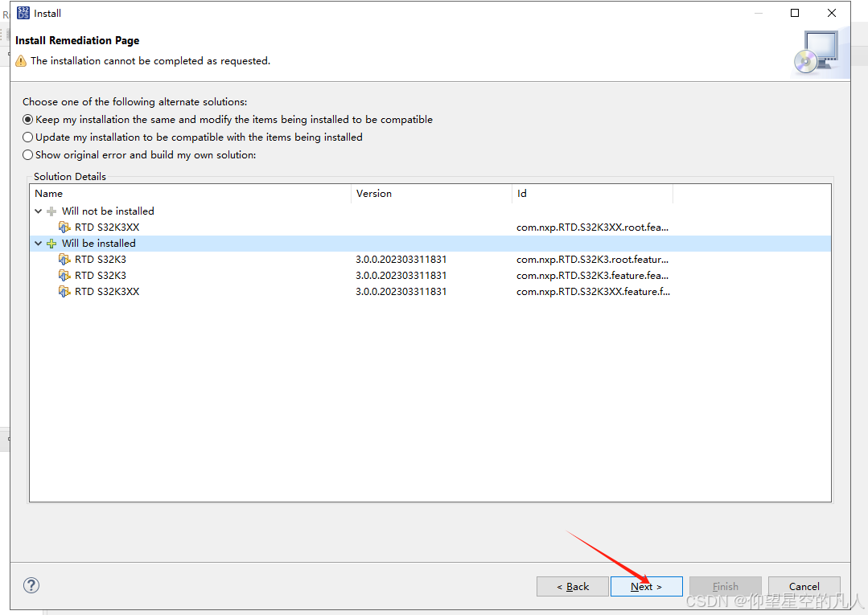
Task: Click the feature icon of RTD S32K3XX version 3.0.0 row
Action: point(64,292)
